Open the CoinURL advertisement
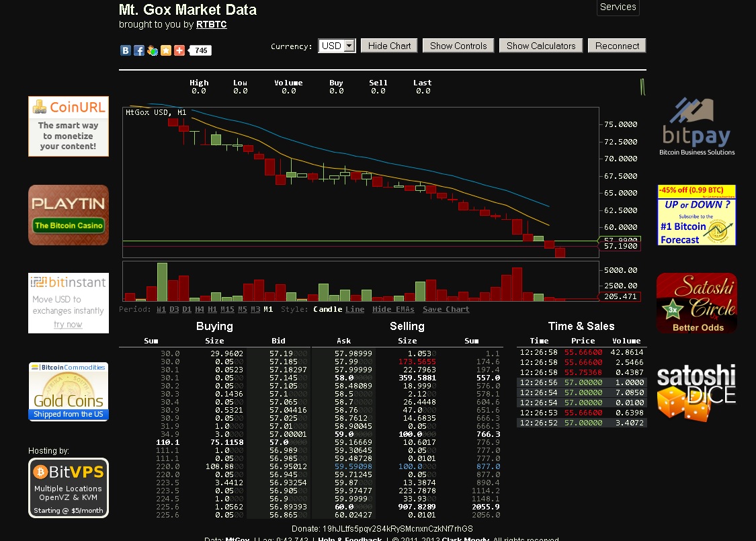756x541 pixels. point(69,126)
